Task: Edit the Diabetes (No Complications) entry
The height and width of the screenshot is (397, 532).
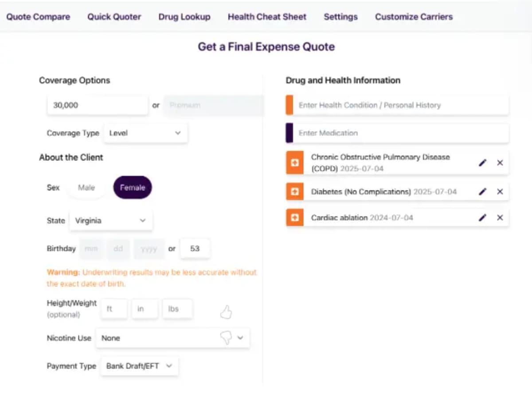Action: (482, 191)
